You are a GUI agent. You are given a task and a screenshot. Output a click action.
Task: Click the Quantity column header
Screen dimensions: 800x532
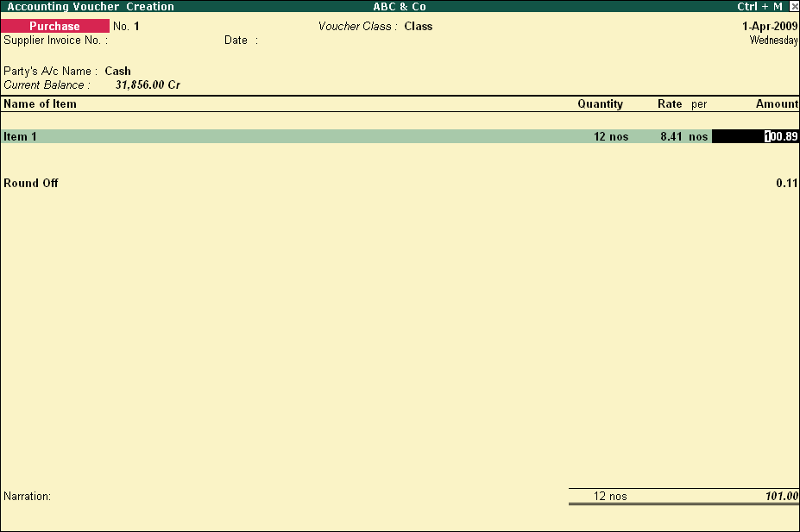pyautogui.click(x=600, y=104)
